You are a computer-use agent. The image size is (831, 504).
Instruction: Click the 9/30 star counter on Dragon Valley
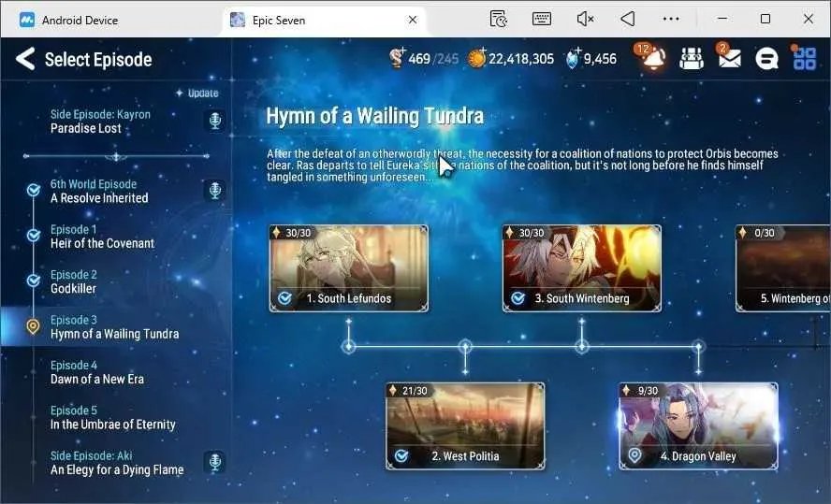[642, 391]
